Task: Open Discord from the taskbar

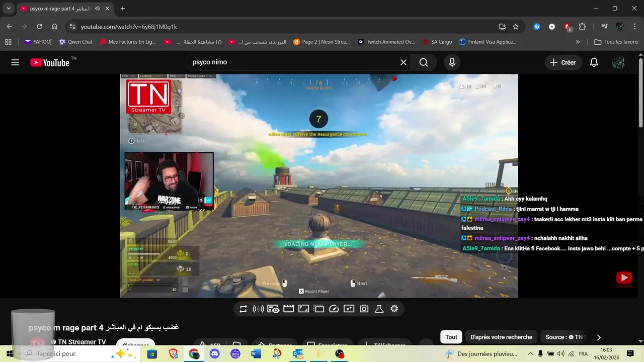Action: click(x=215, y=354)
